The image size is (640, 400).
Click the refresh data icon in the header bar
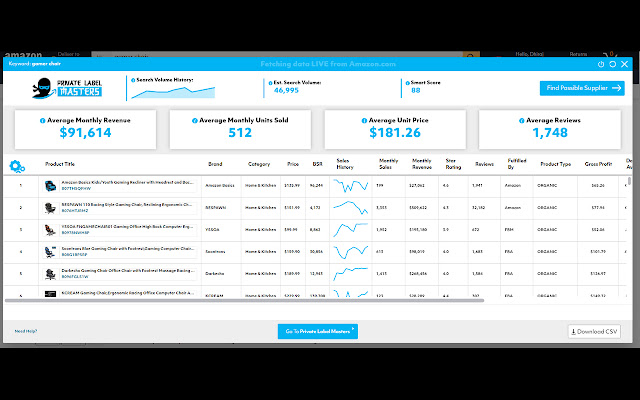point(613,64)
